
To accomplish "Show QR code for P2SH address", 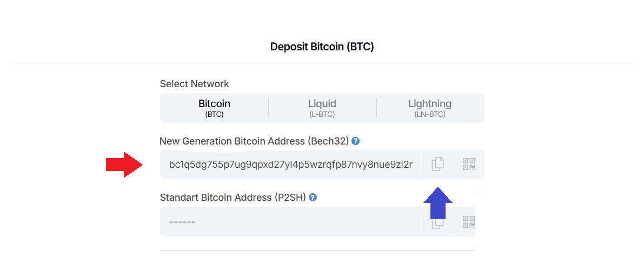I will [468, 221].
